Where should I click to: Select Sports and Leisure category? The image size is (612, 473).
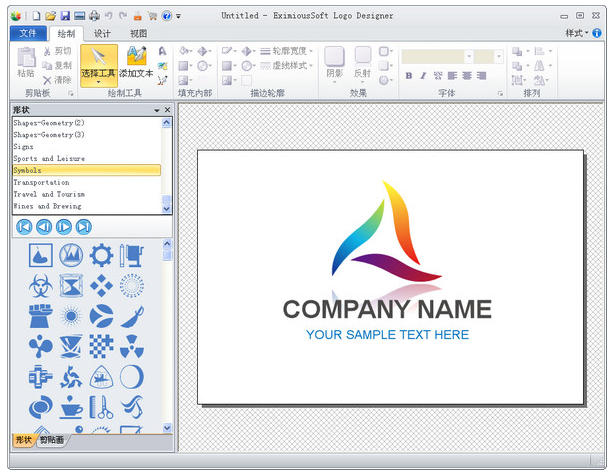87,159
